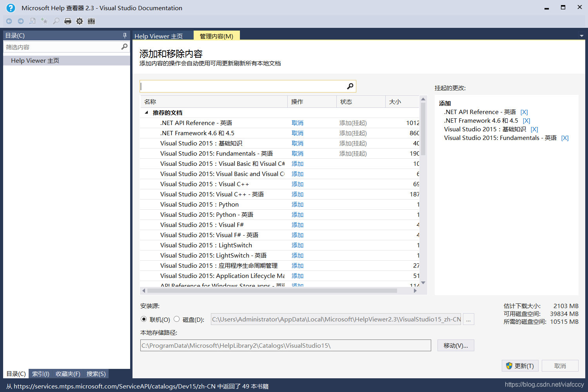Image resolution: width=588 pixels, height=392 pixels.
Task: Click the 操作 column header
Action: (x=312, y=102)
